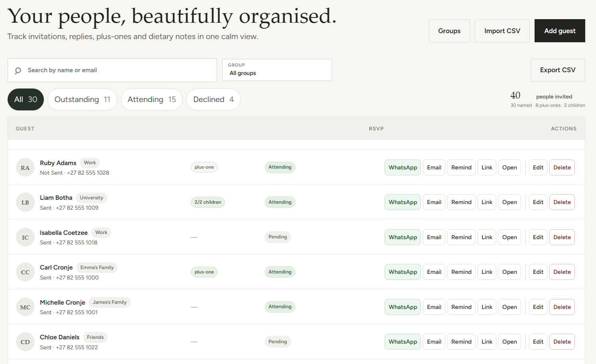This screenshot has width=596, height=364.
Task: Click Ruby Adams' plus-one badge
Action: 204,167
